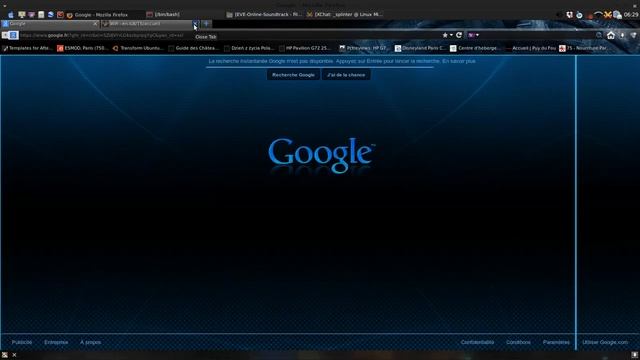Click the URL address bar
This screenshot has width=640, height=360.
pyautogui.click(x=229, y=36)
